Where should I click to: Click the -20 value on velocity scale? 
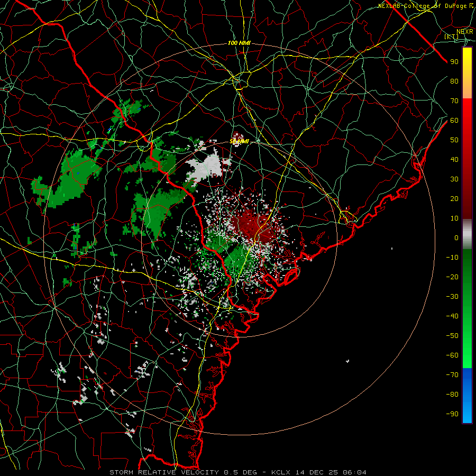tap(452, 277)
